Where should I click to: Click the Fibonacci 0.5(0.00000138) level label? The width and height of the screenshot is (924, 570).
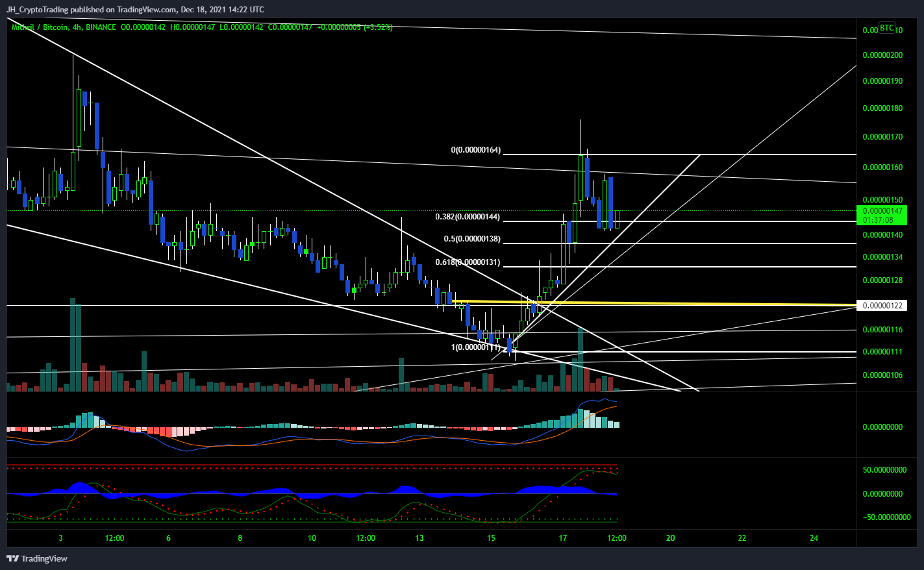pos(472,239)
